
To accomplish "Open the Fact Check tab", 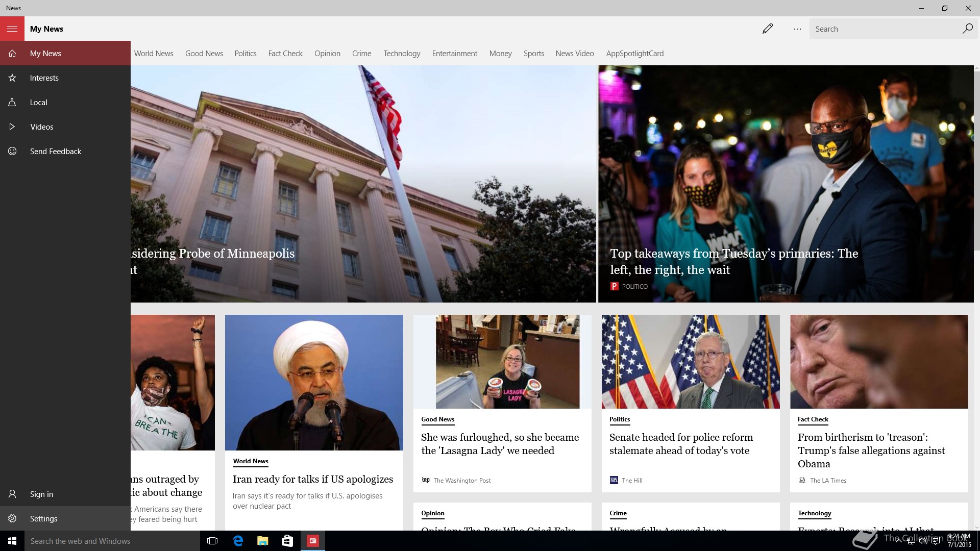I will (285, 53).
